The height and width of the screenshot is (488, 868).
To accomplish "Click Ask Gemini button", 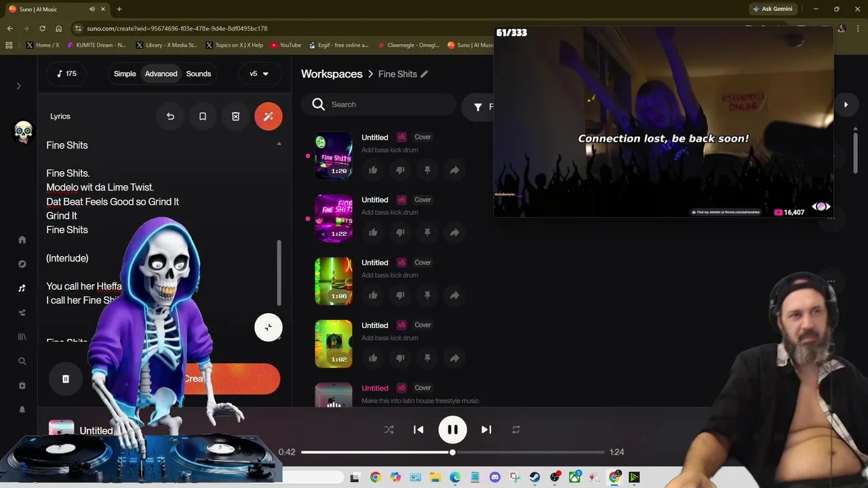I will point(772,9).
